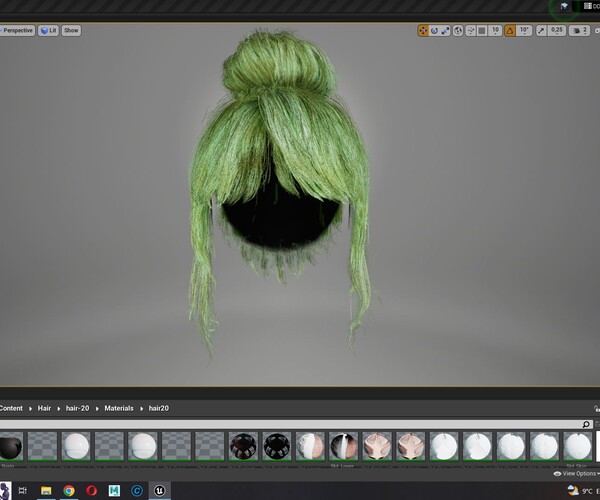Open File Explorer from the taskbar
600x500 pixels.
[x=46, y=490]
